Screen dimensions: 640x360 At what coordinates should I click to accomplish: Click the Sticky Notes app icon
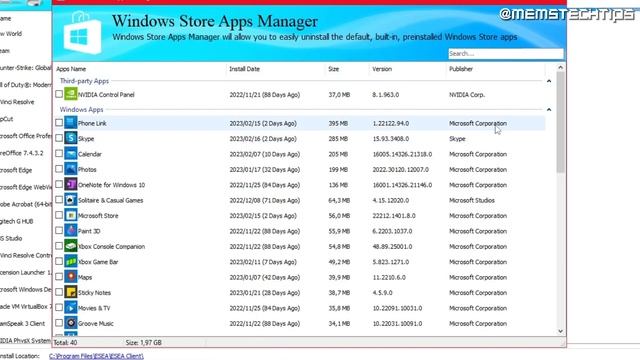point(71,293)
